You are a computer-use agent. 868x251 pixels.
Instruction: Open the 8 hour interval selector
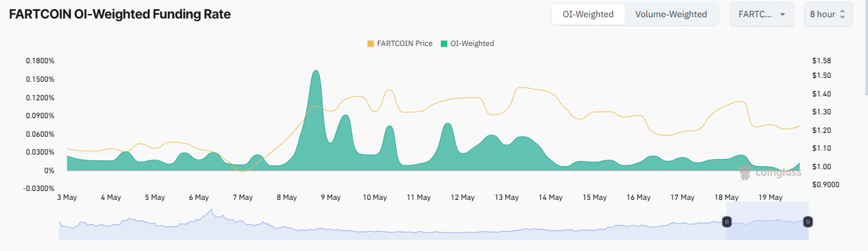(827, 14)
